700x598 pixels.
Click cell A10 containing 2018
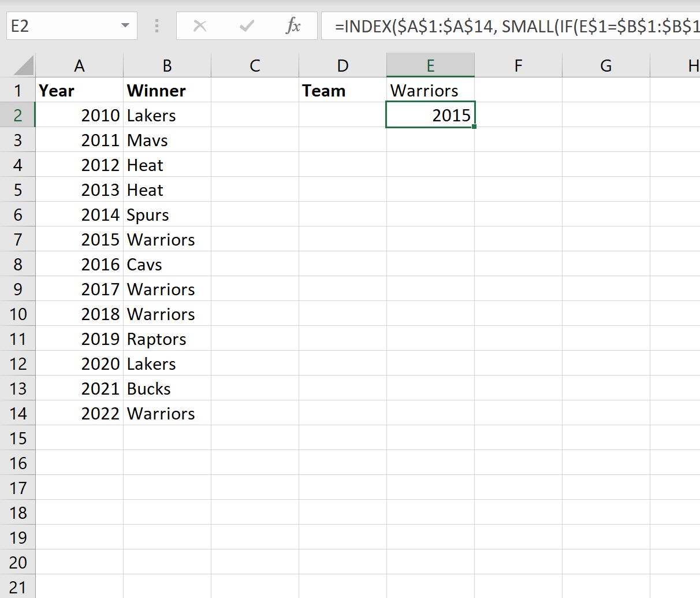[79, 314]
